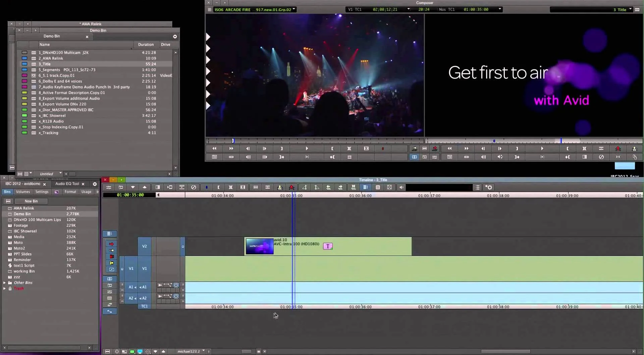This screenshot has width=644, height=355.
Task: Click yellow Splice-in arrow in timeline toolbar
Action: 280,187
